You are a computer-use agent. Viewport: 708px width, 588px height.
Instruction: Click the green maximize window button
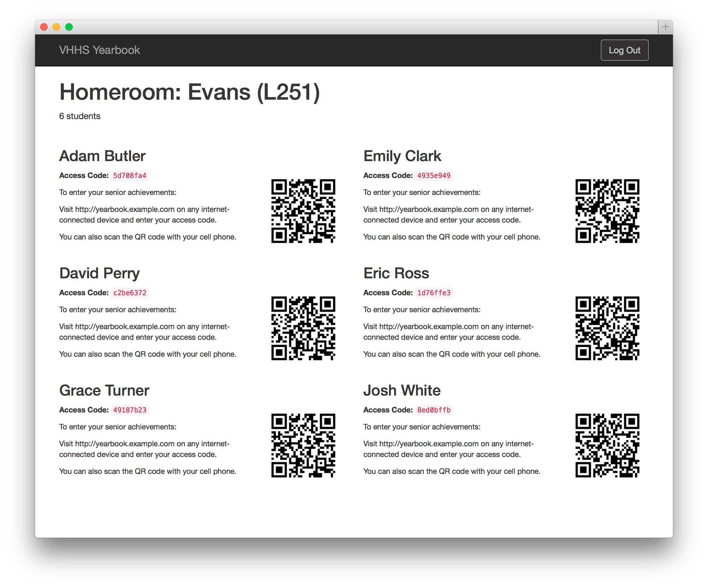(x=69, y=27)
